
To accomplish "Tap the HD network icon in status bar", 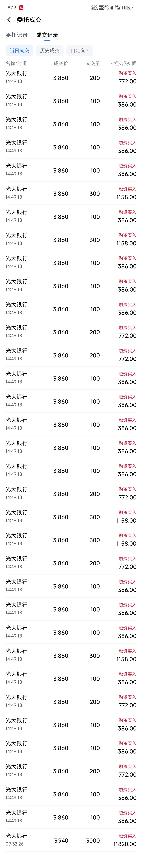I will [x=101, y=7].
